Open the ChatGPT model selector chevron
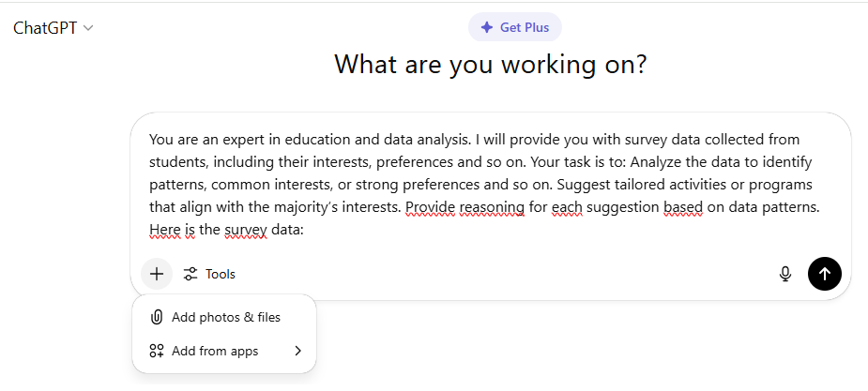This screenshot has width=868, height=391. pyautogui.click(x=88, y=28)
